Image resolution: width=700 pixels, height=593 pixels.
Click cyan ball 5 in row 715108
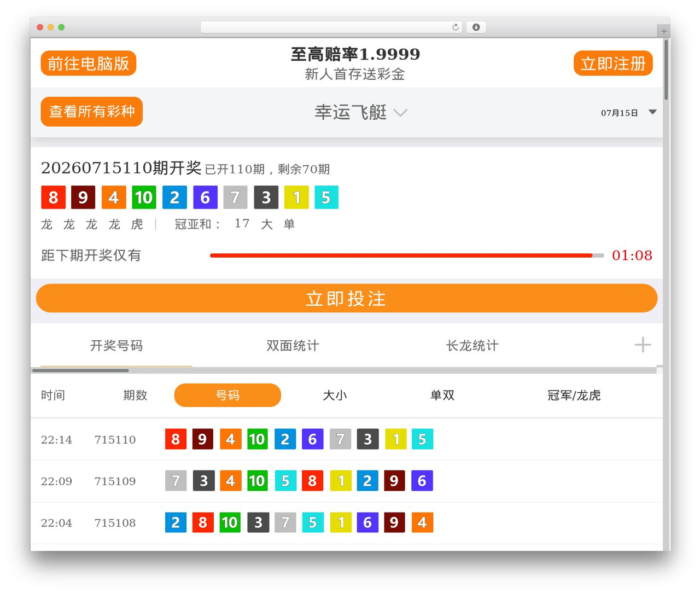click(x=312, y=522)
